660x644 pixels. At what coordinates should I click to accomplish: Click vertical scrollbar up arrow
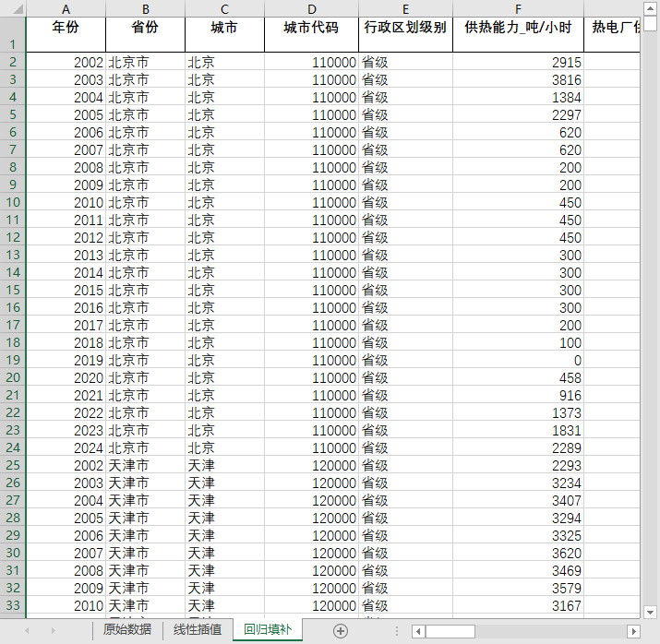click(651, 8)
